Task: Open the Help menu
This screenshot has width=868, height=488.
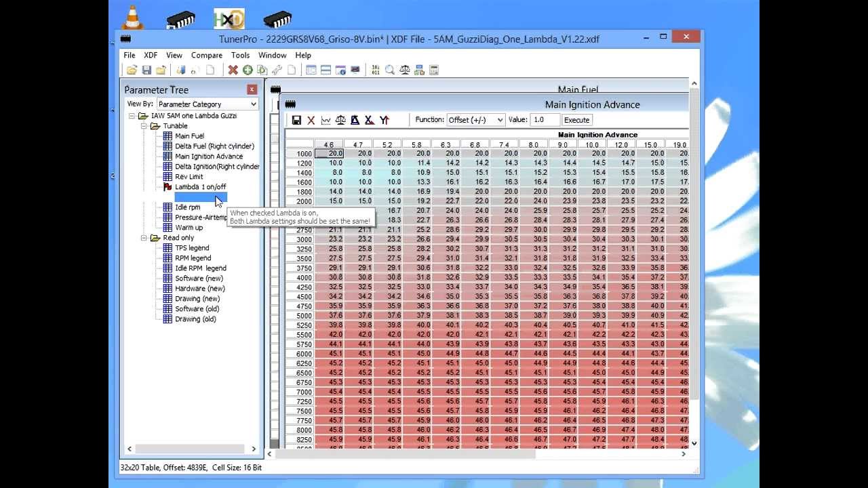Action: click(303, 55)
